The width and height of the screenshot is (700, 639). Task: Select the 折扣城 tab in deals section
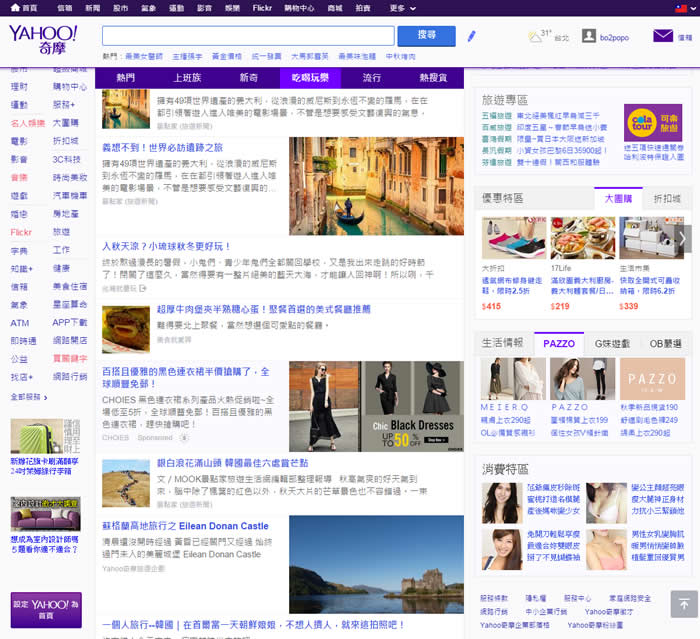[x=666, y=198]
